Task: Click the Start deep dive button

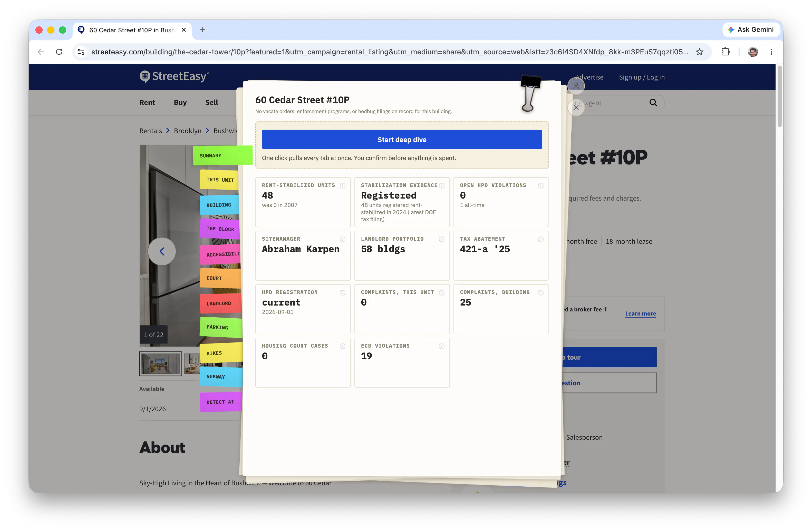Action: [402, 140]
